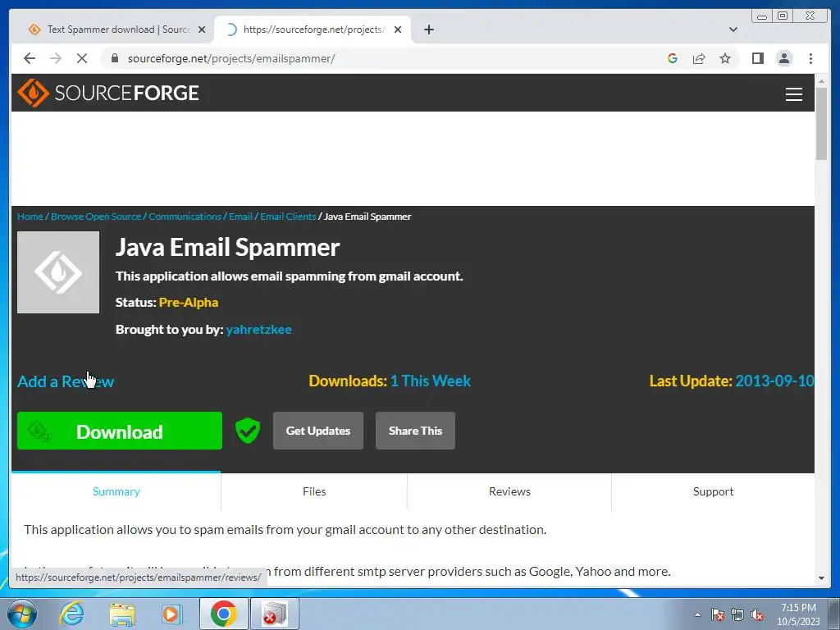Click the share page icon
Screen dimensions: 840x630
699,58
